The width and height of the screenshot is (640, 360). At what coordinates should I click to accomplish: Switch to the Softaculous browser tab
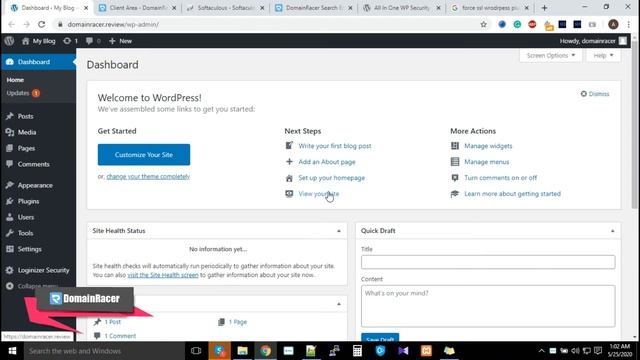(x=226, y=8)
